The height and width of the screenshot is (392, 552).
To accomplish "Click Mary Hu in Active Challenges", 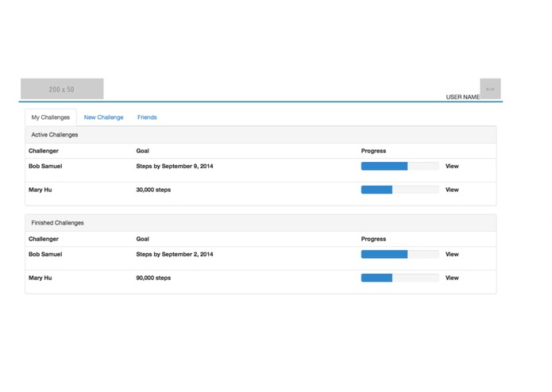I will 41,190.
